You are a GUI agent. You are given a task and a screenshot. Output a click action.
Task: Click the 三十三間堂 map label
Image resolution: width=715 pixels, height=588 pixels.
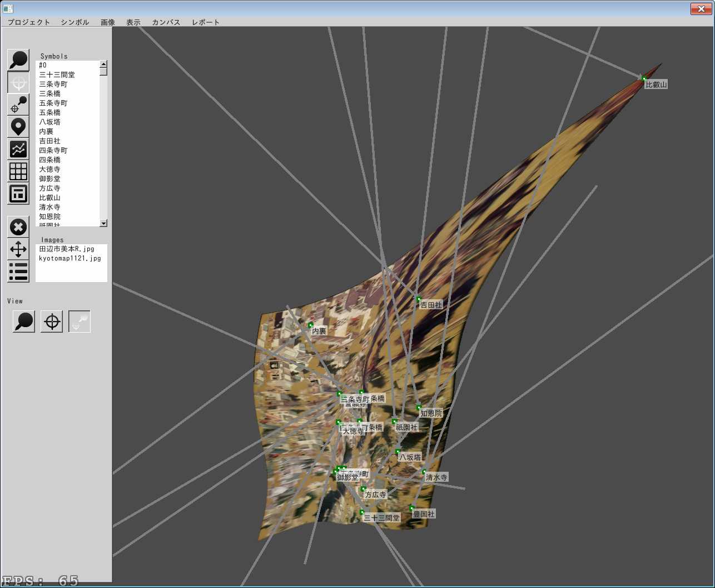pyautogui.click(x=381, y=518)
